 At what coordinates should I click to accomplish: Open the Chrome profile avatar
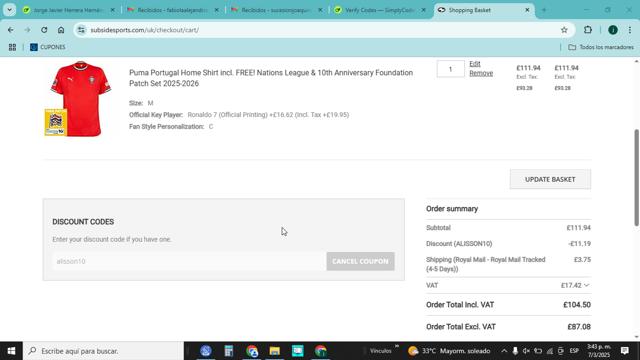[x=613, y=30]
